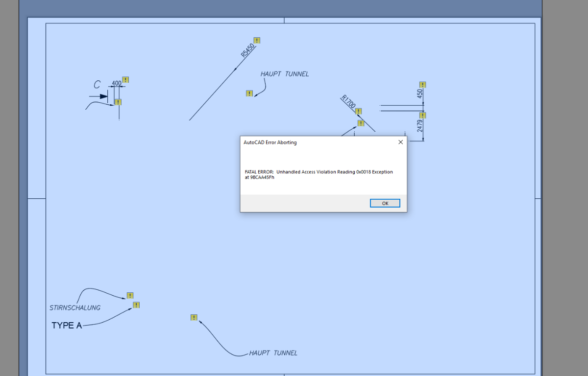The width and height of the screenshot is (588, 376).
Task: Select the alert icon at the C section arrow leader
Action: coord(118,102)
